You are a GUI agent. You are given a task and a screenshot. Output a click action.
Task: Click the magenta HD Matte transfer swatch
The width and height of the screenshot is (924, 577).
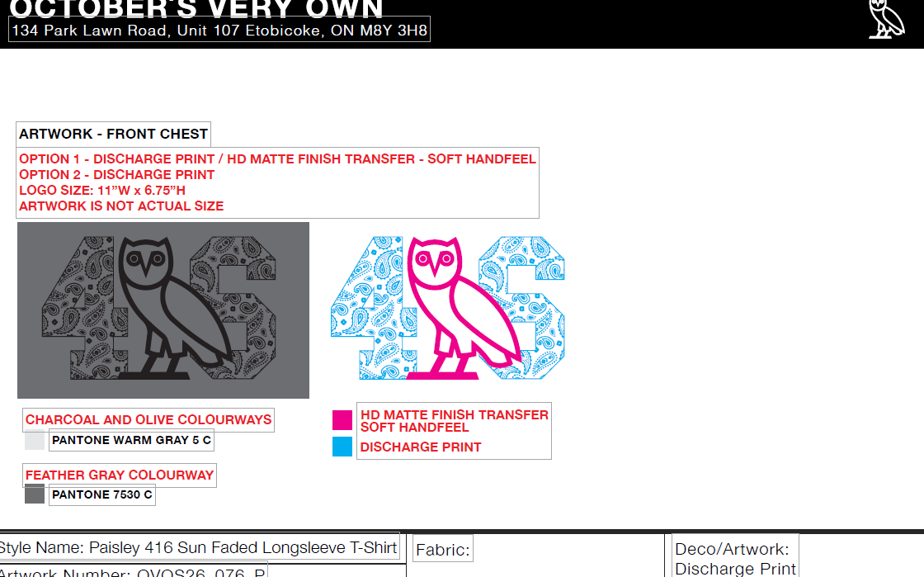point(342,420)
